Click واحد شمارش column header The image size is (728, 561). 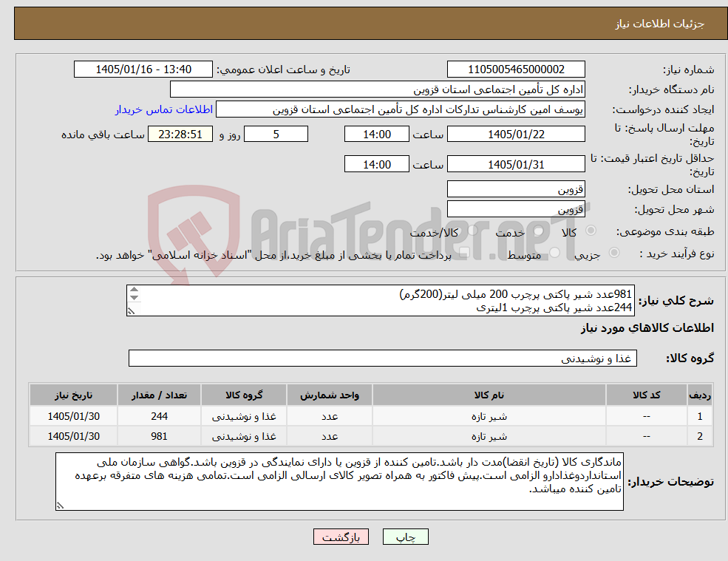pos(329,395)
